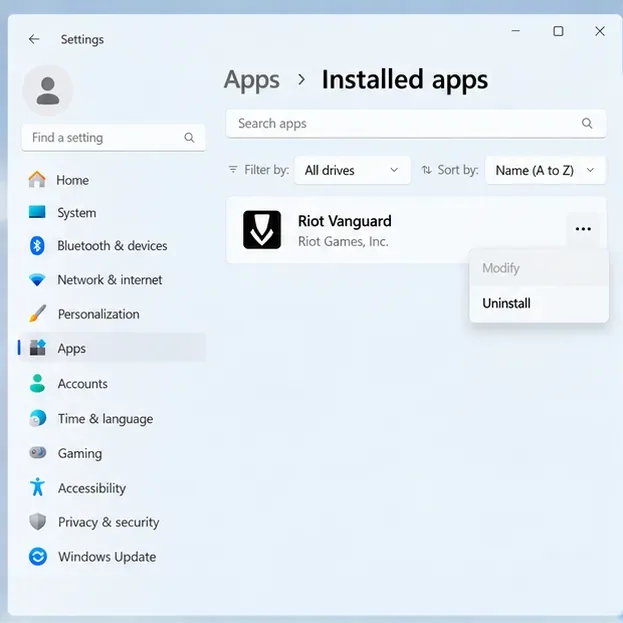
Task: Open the Name (A to Z) sort dropdown
Action: coord(546,170)
